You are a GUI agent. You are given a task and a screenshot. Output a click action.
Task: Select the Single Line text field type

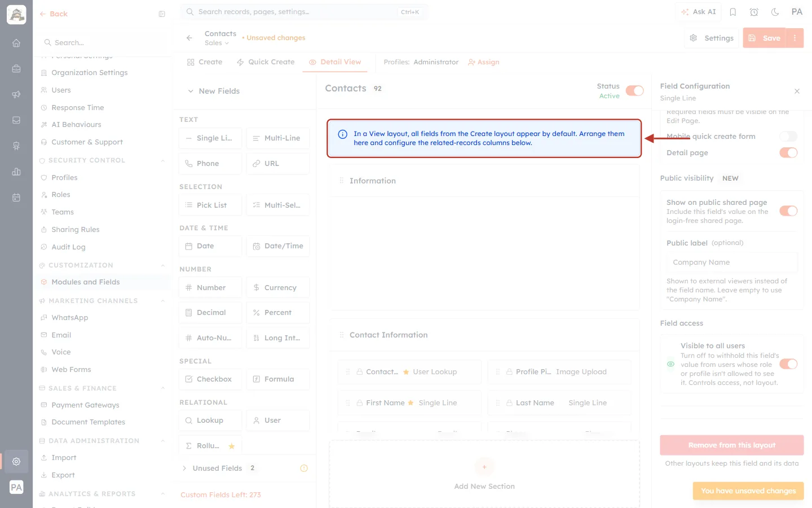point(210,138)
